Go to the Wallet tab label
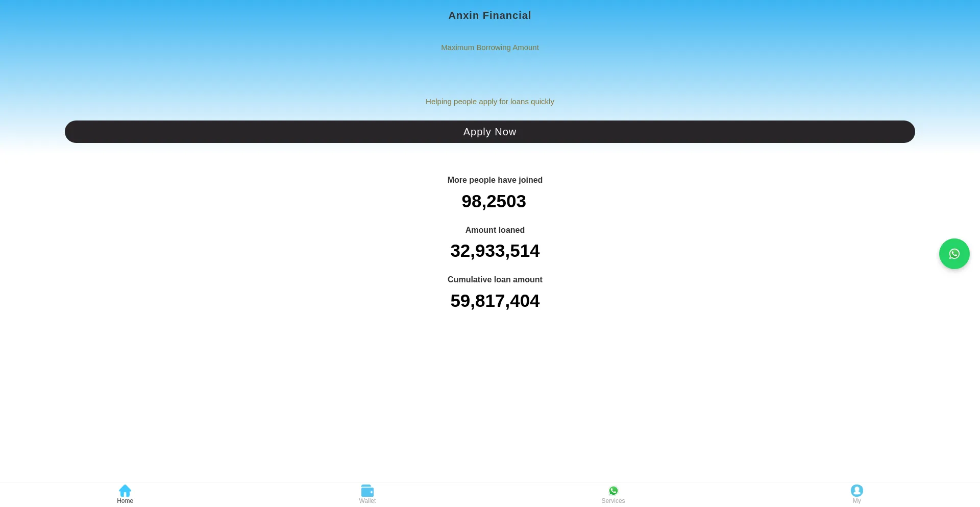980x507 pixels. pyautogui.click(x=367, y=501)
